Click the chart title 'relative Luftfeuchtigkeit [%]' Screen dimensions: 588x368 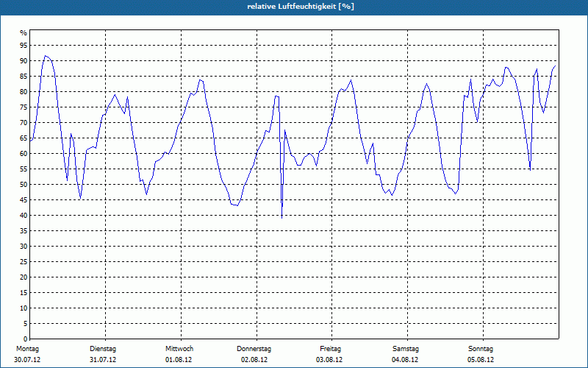pos(301,7)
